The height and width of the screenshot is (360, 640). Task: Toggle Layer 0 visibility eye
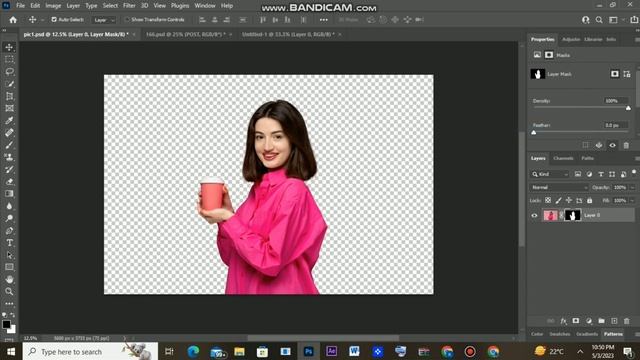[534, 216]
